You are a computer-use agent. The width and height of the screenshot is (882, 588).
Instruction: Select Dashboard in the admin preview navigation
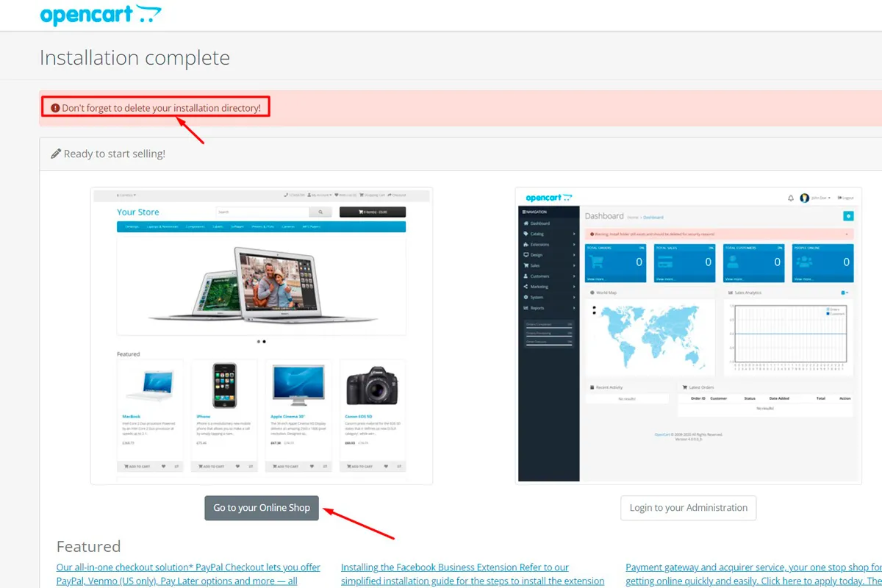tap(539, 223)
